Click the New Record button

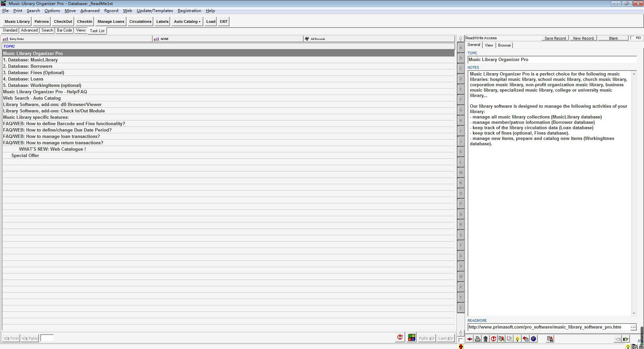583,38
